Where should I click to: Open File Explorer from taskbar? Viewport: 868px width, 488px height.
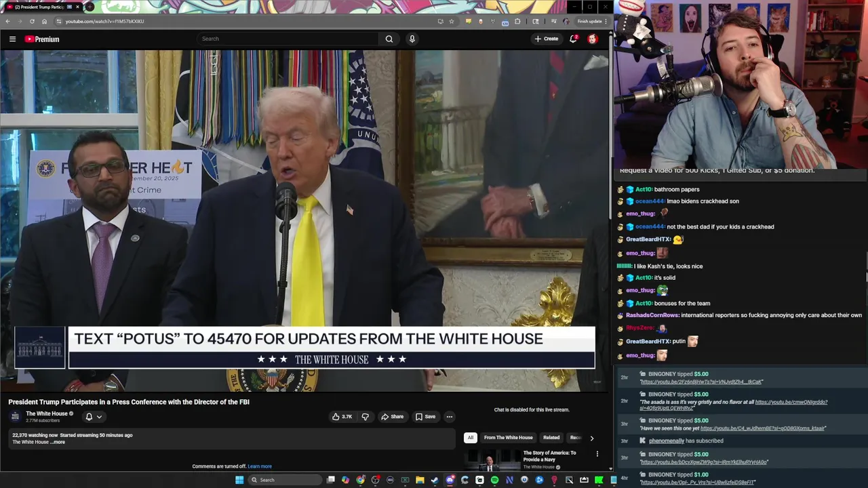420,480
